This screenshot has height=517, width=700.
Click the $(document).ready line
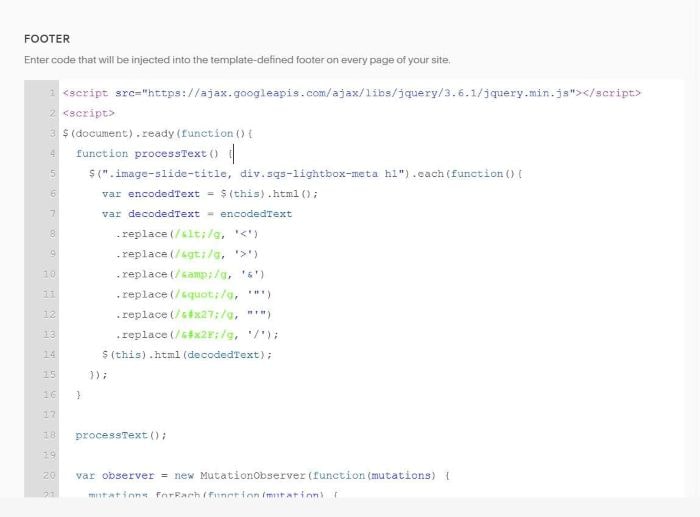pos(158,133)
